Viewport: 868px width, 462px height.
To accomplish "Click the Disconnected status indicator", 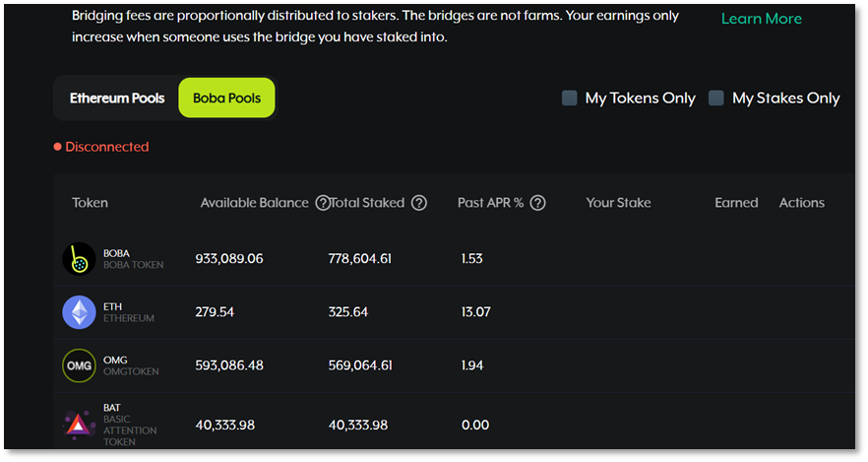I will point(101,147).
